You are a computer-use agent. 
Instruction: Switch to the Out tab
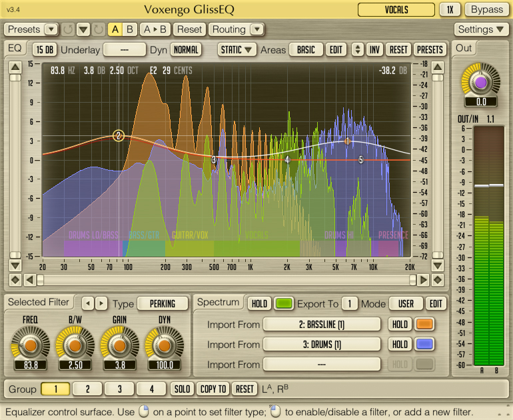(464, 49)
